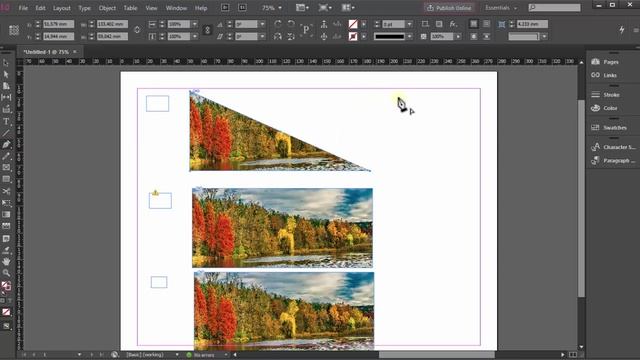The image size is (640, 360).
Task: Open the Arrange Documents dropdown
Action: pyautogui.click(x=348, y=8)
